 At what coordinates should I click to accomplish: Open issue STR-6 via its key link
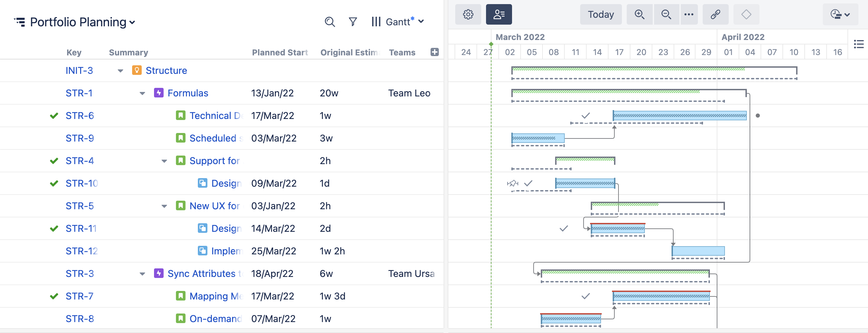(x=79, y=116)
